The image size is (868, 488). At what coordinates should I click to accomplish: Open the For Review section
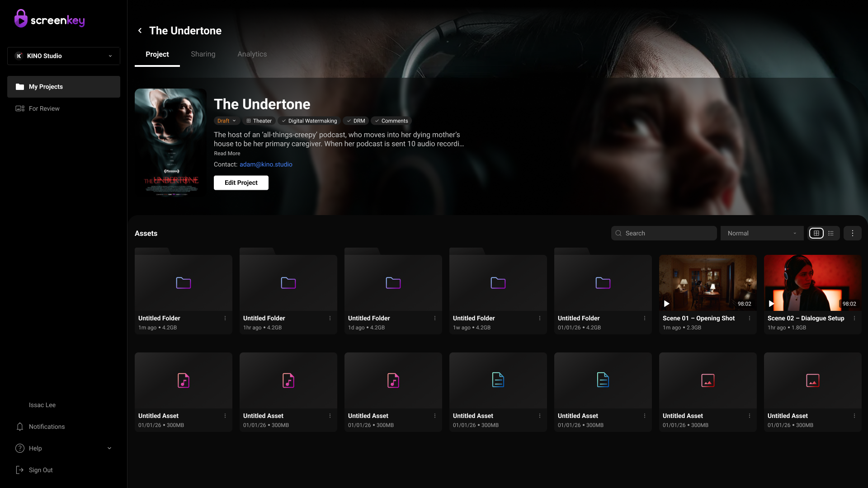click(x=44, y=108)
